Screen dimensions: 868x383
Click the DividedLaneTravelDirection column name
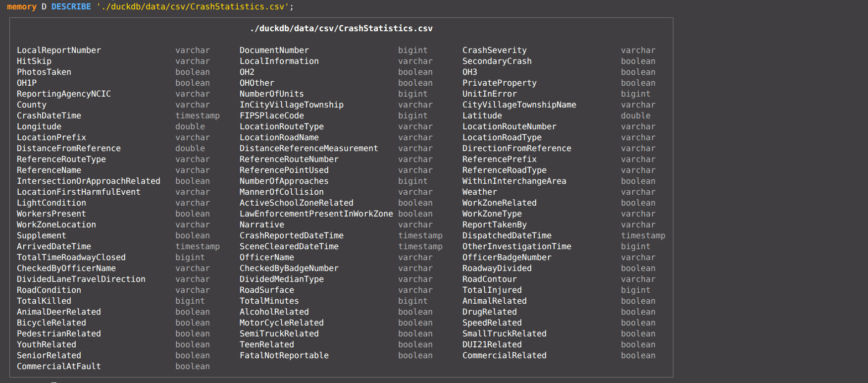(81, 279)
